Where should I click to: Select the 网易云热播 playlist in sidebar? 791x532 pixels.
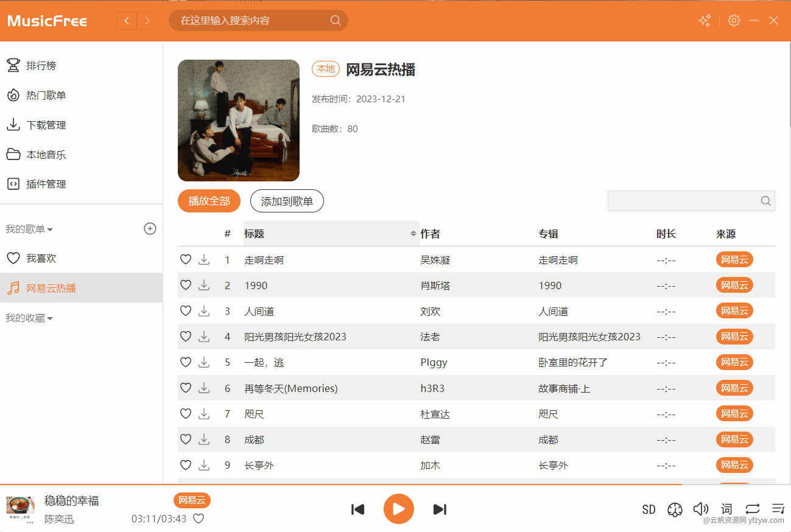coord(81,288)
